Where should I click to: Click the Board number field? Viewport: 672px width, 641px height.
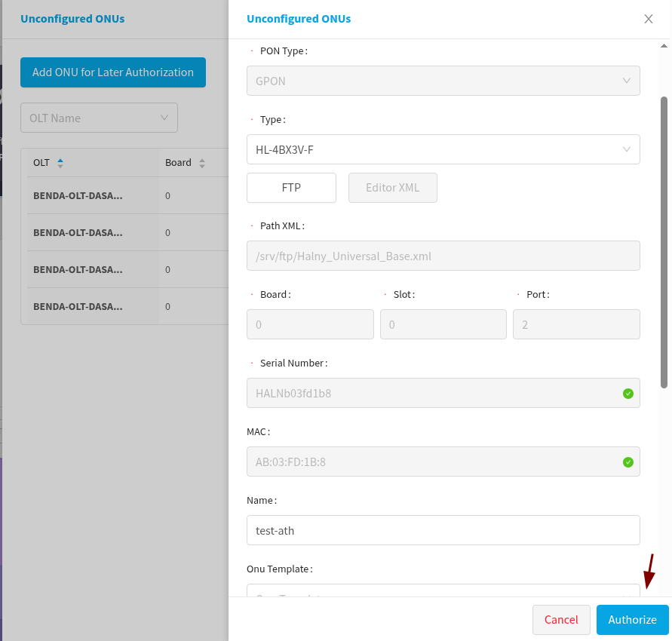click(x=310, y=324)
